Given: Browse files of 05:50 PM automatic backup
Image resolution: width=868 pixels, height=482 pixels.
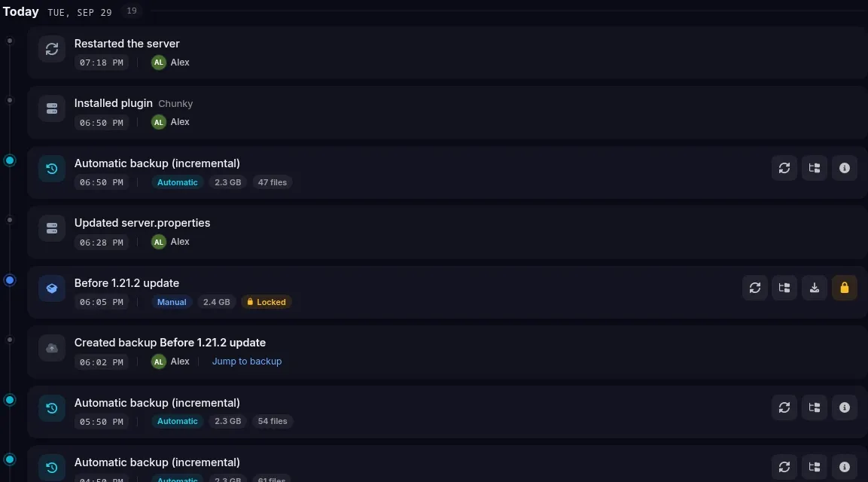Looking at the screenshot, I should tap(815, 407).
